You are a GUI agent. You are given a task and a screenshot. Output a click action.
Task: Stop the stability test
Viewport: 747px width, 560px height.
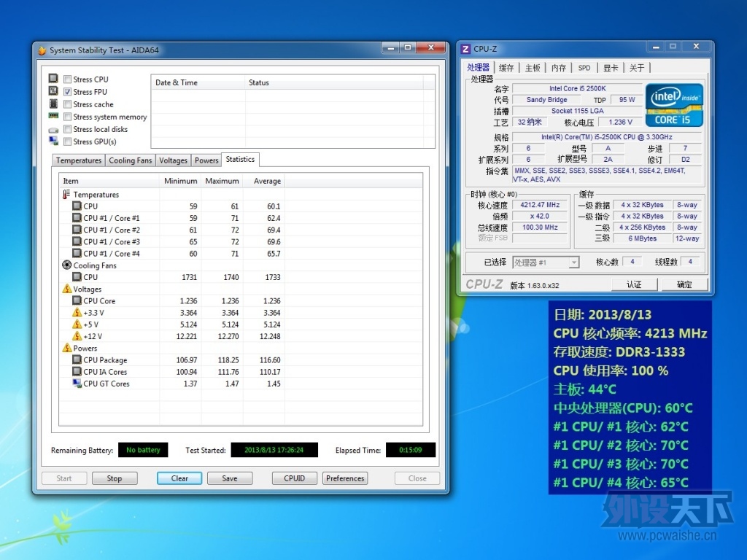pyautogui.click(x=115, y=478)
